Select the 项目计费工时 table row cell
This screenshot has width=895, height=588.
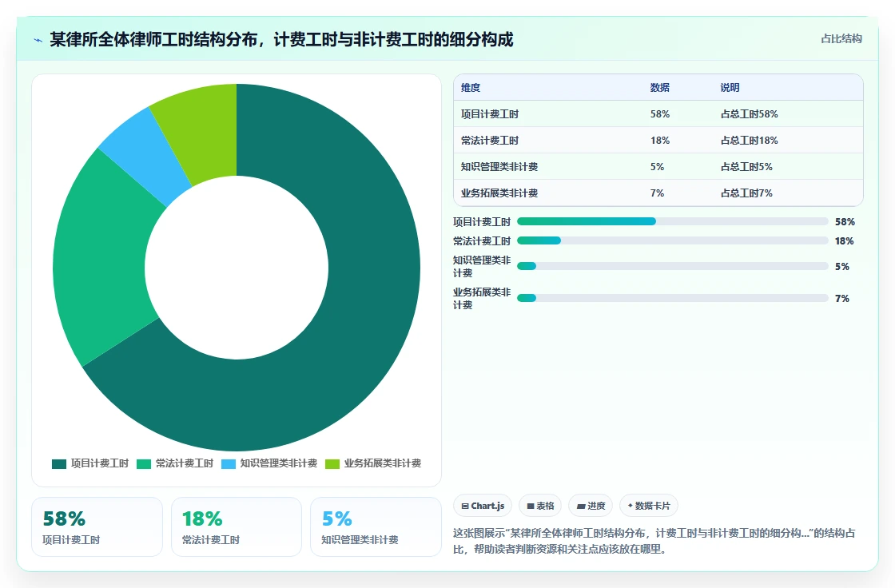pos(490,113)
